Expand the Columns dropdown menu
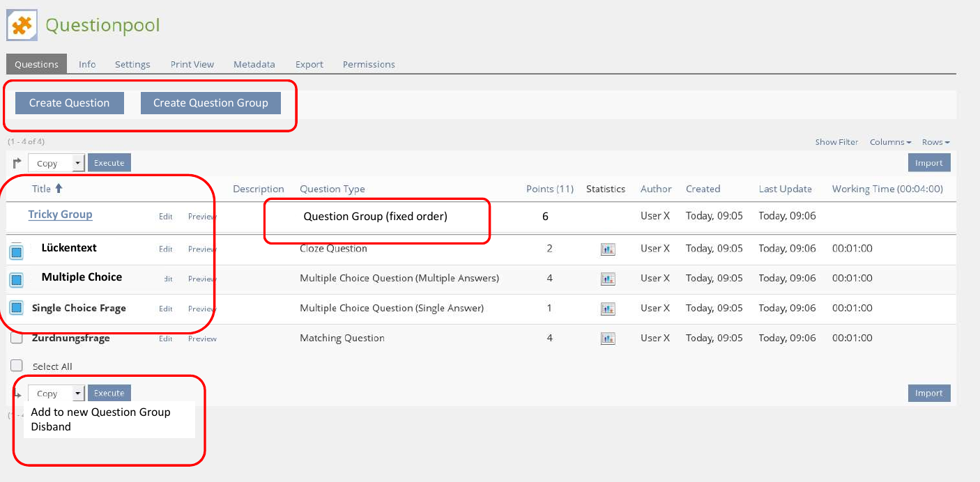The width and height of the screenshot is (980, 482). click(x=890, y=142)
